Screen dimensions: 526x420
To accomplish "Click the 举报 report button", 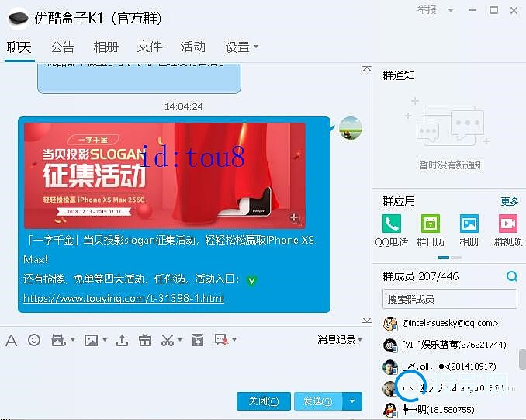I will [427, 10].
